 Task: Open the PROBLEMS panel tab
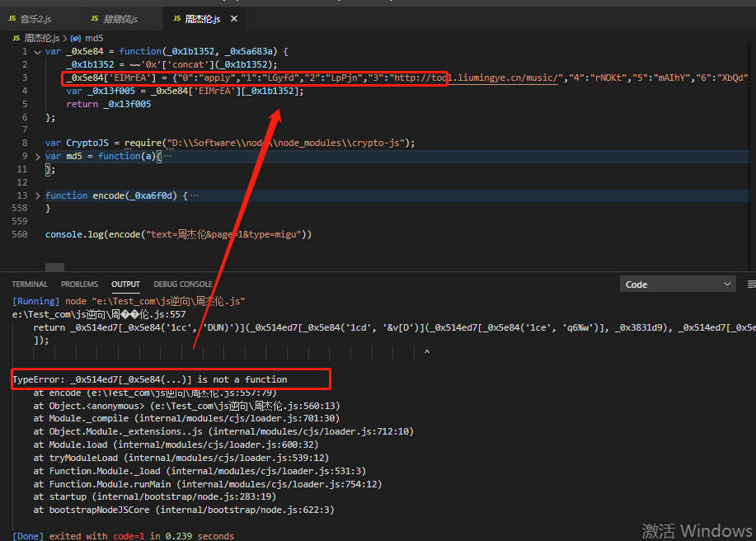(79, 285)
